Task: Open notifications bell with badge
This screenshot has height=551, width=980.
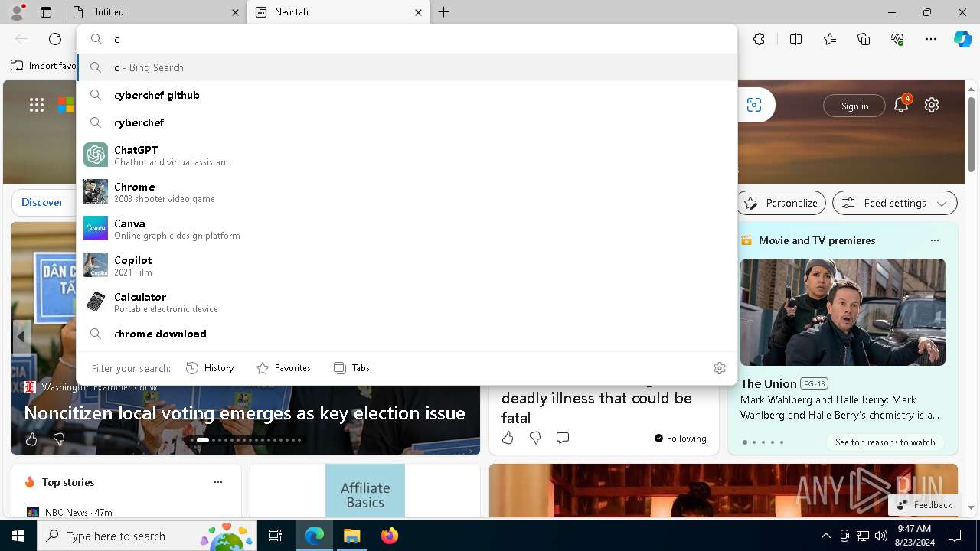Action: (x=901, y=105)
